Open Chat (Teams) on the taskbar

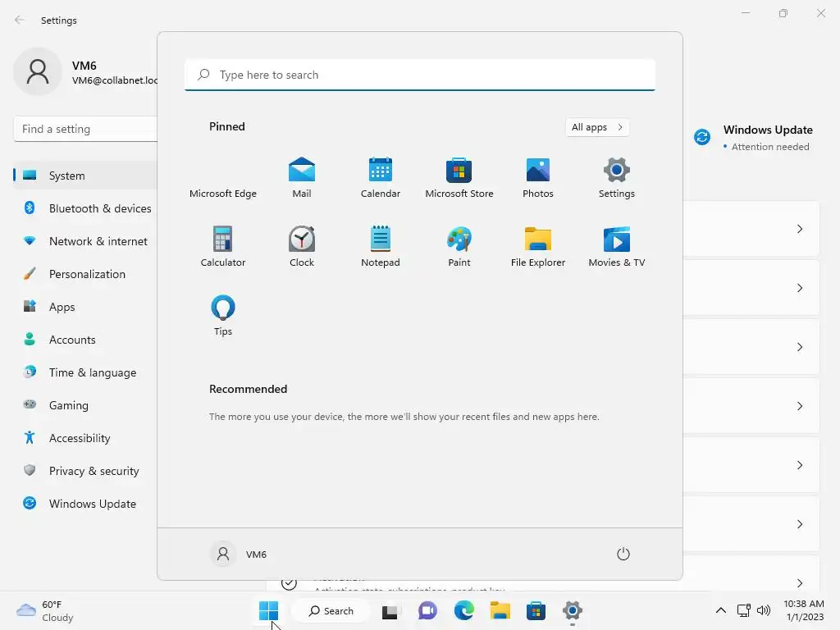point(427,610)
